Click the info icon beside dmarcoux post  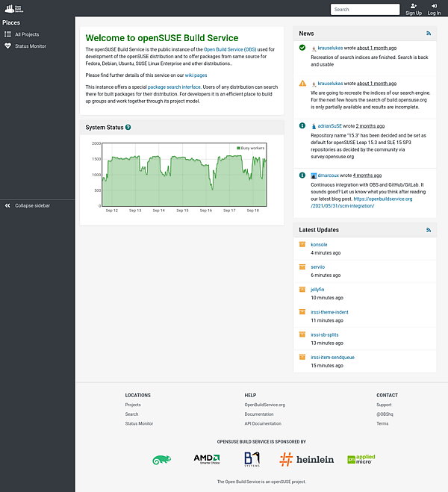tap(302, 175)
